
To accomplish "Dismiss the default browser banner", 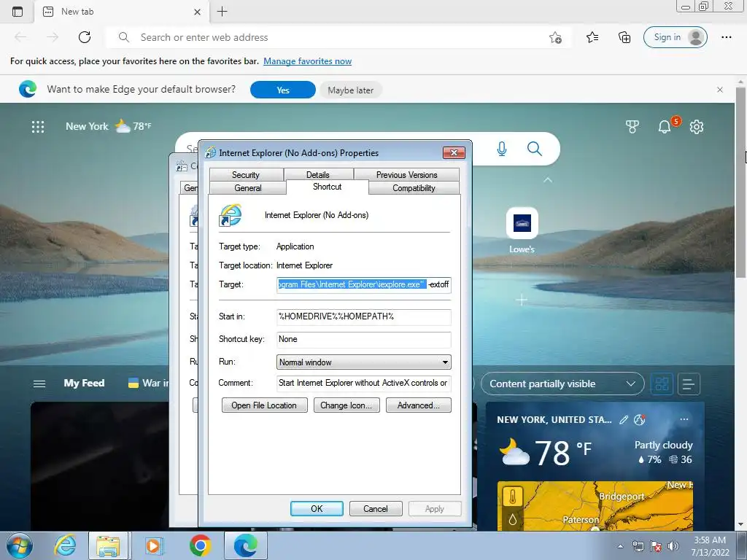I will (x=720, y=90).
